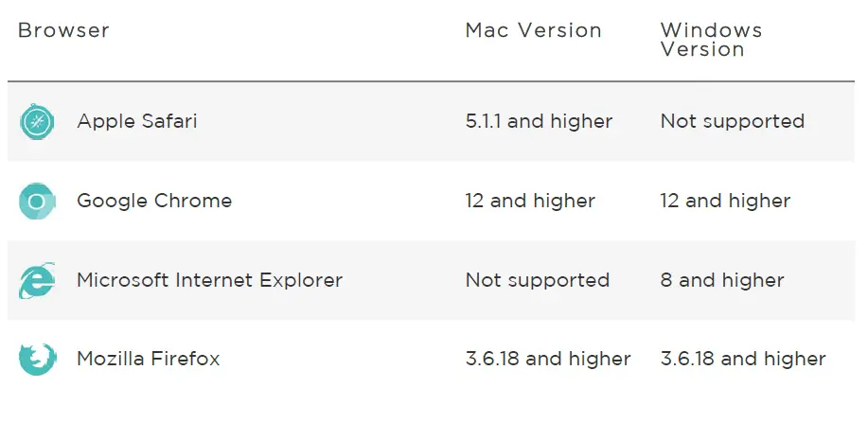Select the Browser column header
868x423 pixels.
(64, 30)
